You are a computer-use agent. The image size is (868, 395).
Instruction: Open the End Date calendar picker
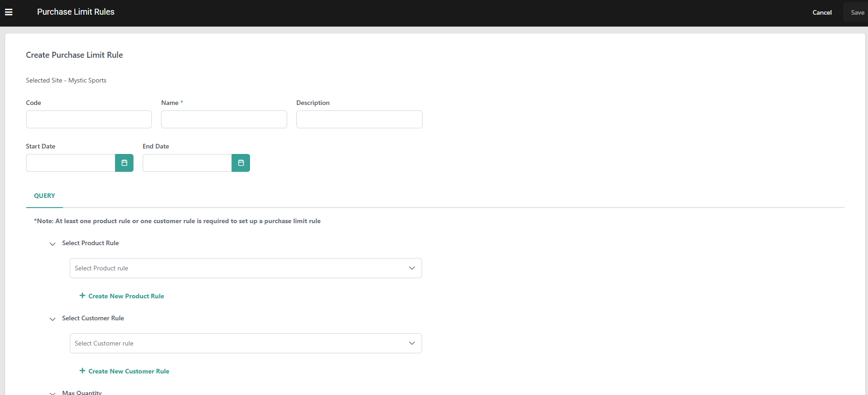pos(241,163)
